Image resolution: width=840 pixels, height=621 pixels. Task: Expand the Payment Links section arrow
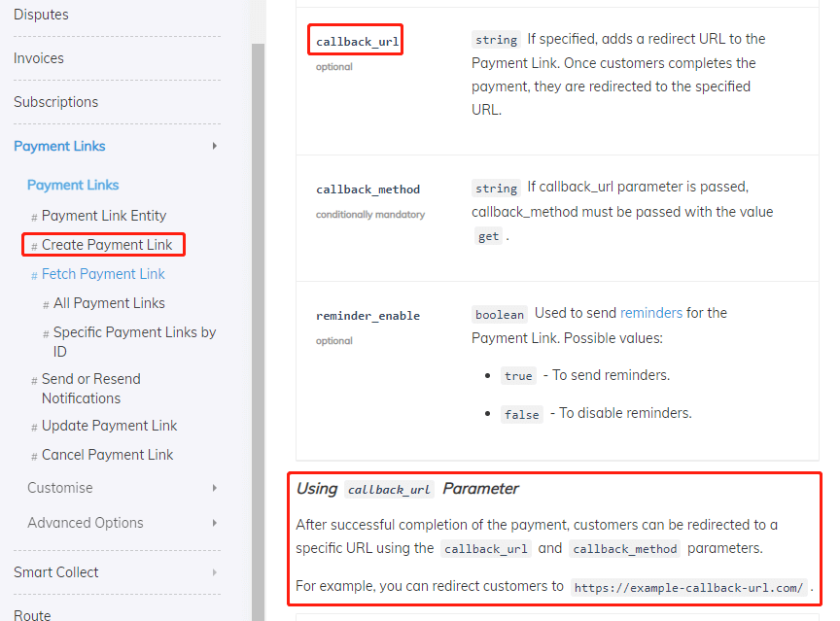(214, 146)
